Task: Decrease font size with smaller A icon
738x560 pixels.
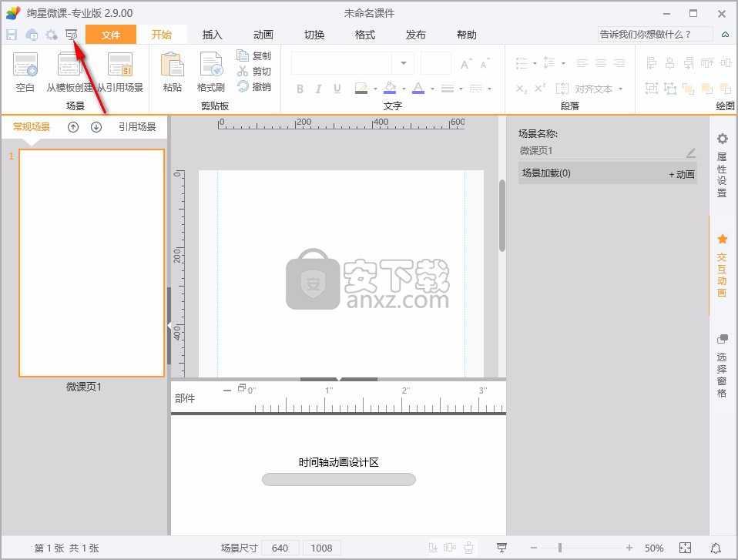Action: [485, 63]
